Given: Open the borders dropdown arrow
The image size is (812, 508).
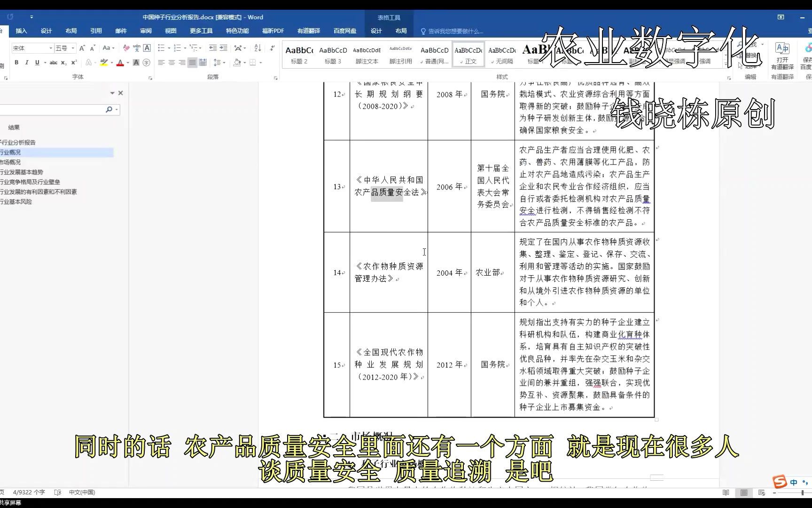Looking at the screenshot, I should 261,63.
